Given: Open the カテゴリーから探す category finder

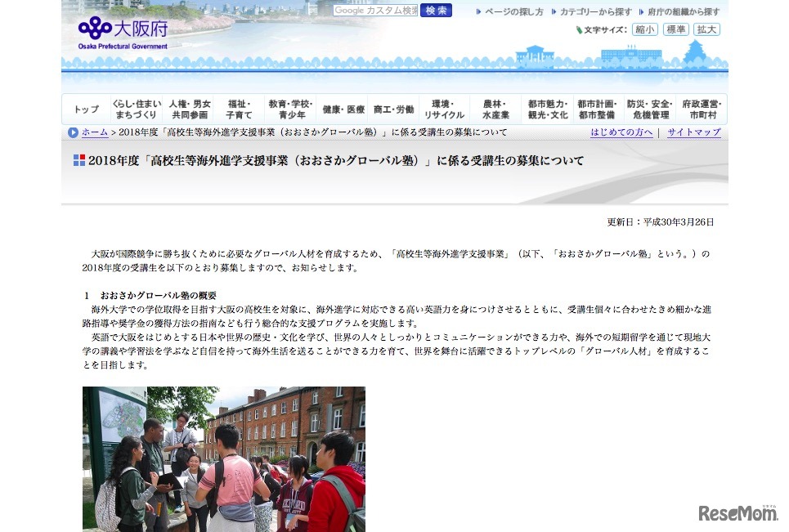Looking at the screenshot, I should tap(598, 11).
